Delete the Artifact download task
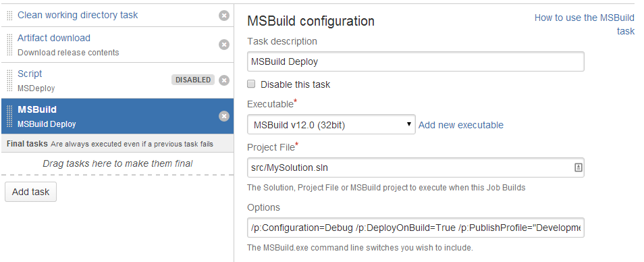Viewport: 644px width, 262px height. click(x=224, y=45)
